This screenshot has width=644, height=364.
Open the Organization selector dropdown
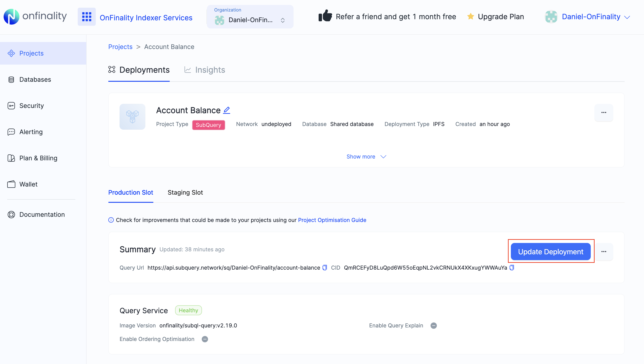click(250, 17)
